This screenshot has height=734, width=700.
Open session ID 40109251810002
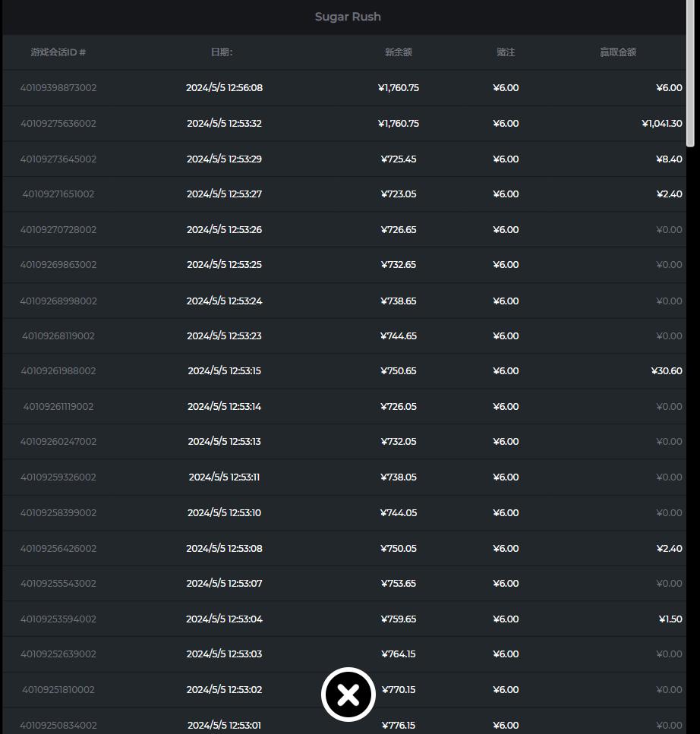(x=58, y=689)
